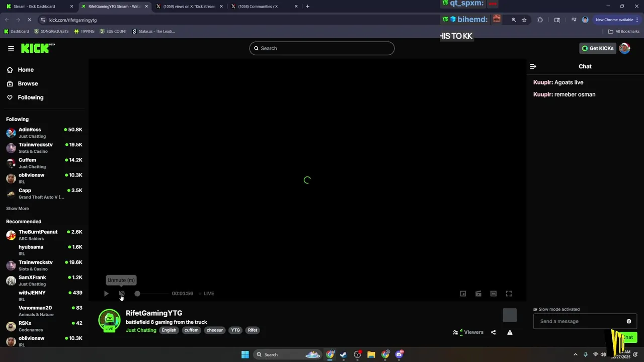Unmute the stream with the speaker icon
Screen dimensions: 644x362
(122, 294)
